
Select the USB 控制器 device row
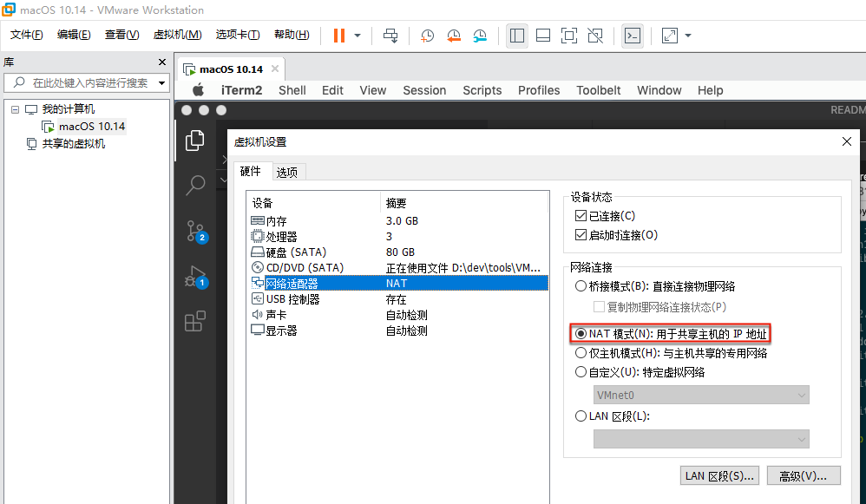coord(397,299)
